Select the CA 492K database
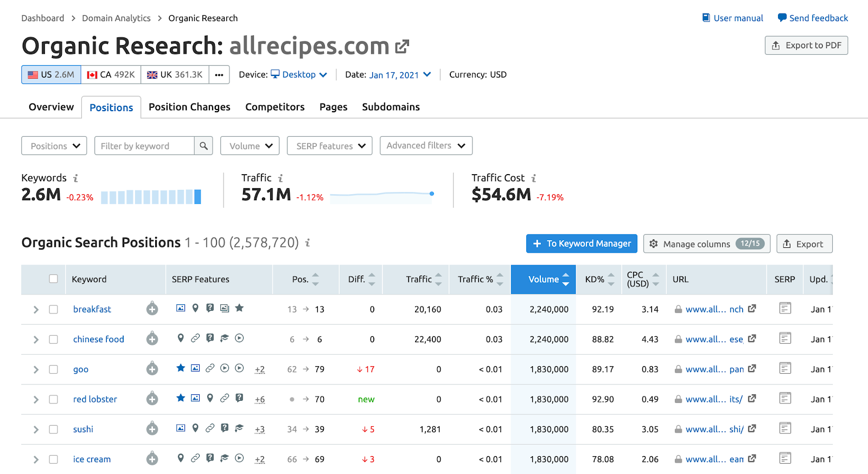Image resolution: width=868 pixels, height=474 pixels. click(111, 75)
